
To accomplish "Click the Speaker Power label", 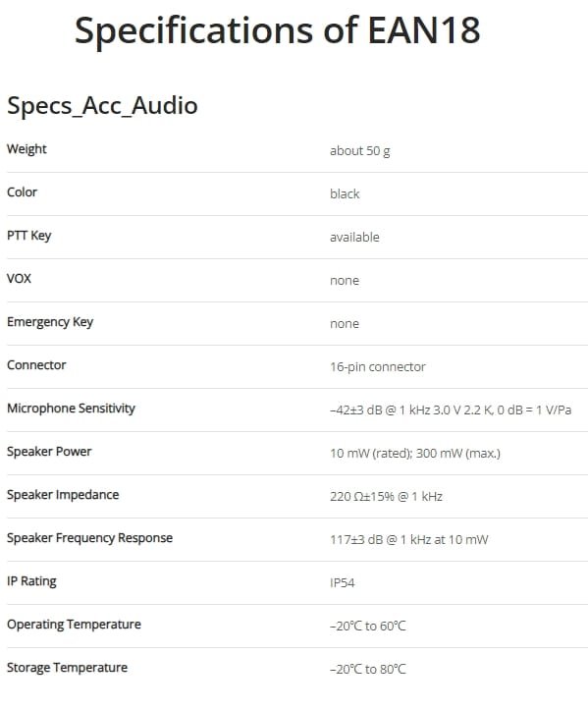I will click(x=49, y=452).
